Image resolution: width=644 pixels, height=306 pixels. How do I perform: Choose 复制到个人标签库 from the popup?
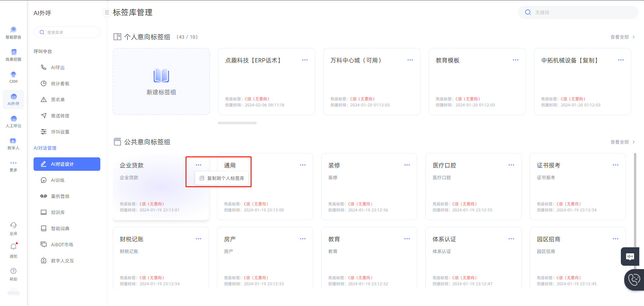[222, 178]
